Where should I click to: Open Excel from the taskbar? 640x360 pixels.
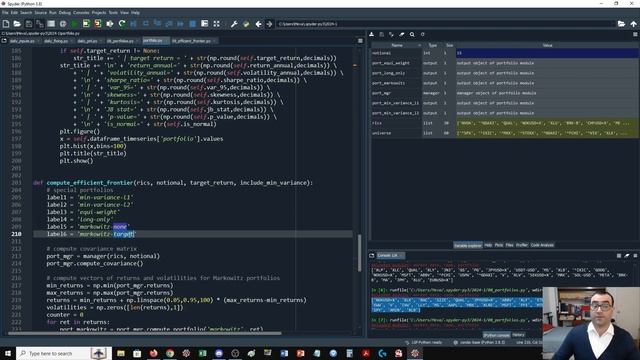(x=202, y=353)
